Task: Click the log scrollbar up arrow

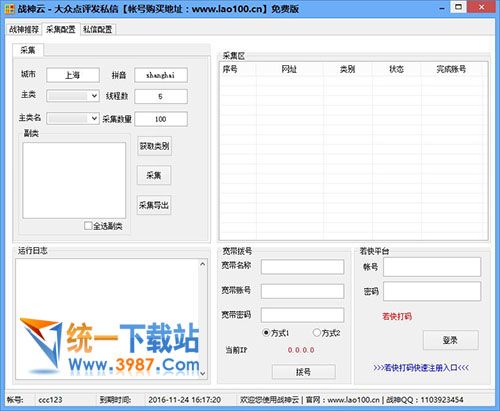Action: [203, 264]
